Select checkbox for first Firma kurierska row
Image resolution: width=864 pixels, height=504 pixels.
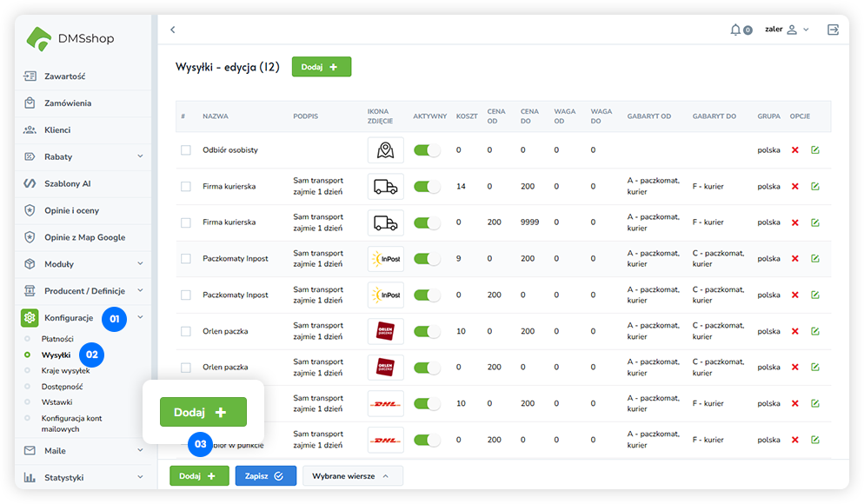pyautogui.click(x=185, y=187)
